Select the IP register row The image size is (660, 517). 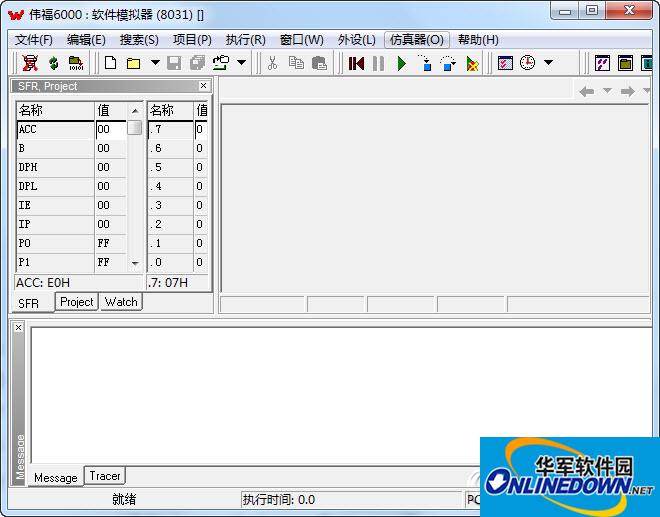(x=72, y=224)
